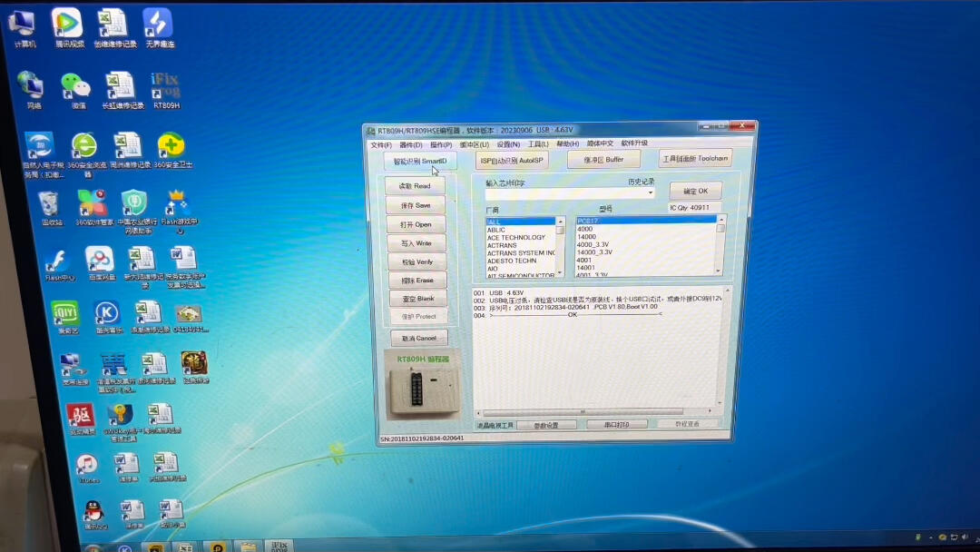Click the Erase button
This screenshot has height=552, width=980.
pos(417,280)
